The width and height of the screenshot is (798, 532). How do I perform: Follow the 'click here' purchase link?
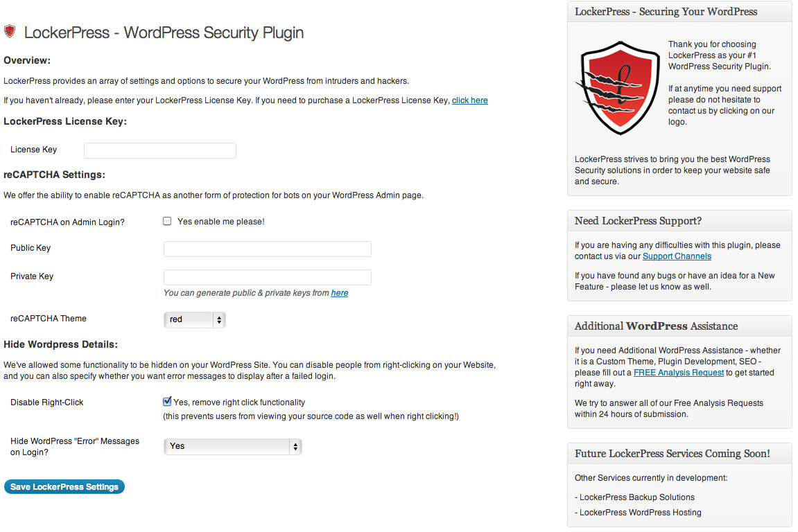pyautogui.click(x=470, y=100)
